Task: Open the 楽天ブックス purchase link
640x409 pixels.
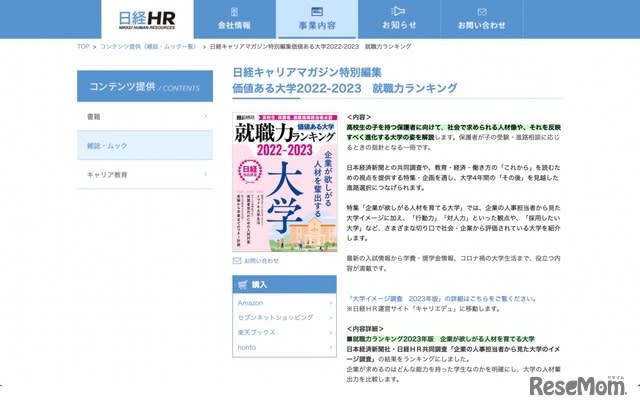Action: tap(256, 332)
